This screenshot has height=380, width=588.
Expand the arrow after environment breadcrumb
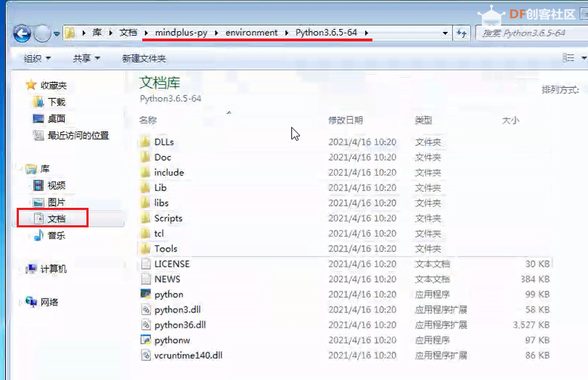click(287, 33)
